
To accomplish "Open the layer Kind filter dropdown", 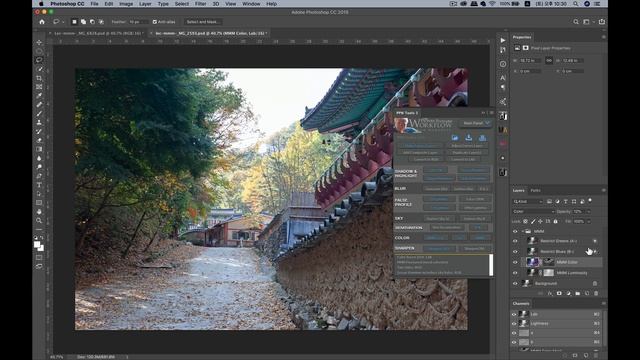I will pyautogui.click(x=528, y=201).
